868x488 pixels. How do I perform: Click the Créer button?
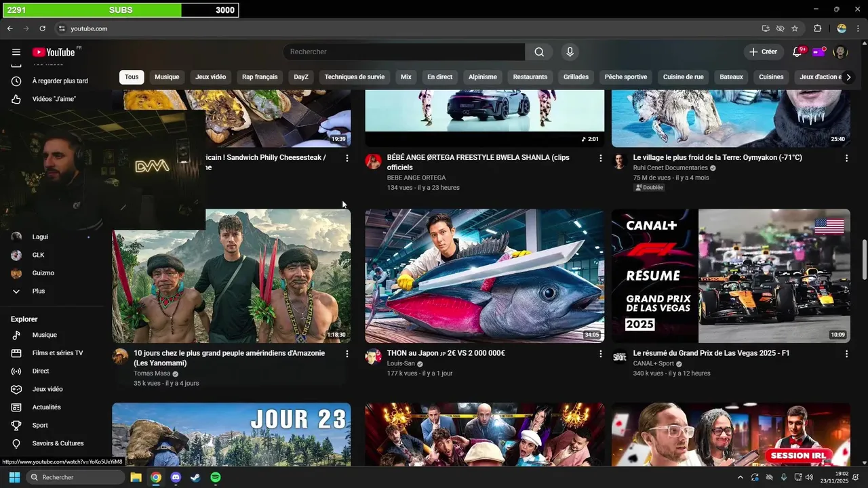pos(764,52)
